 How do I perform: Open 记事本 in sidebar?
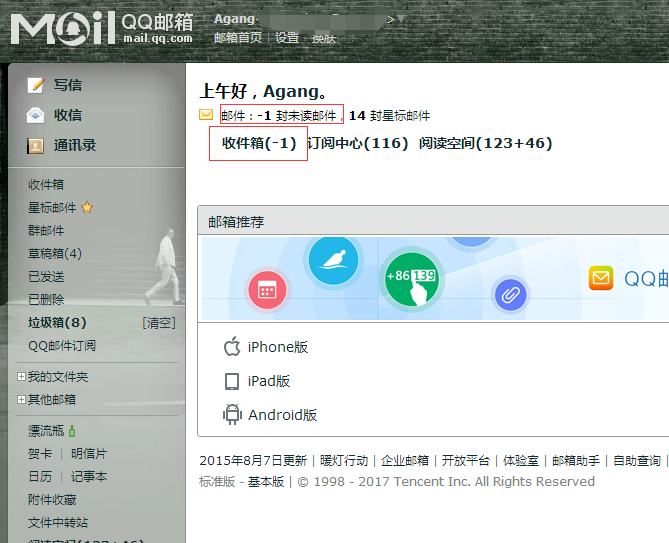coord(89,476)
